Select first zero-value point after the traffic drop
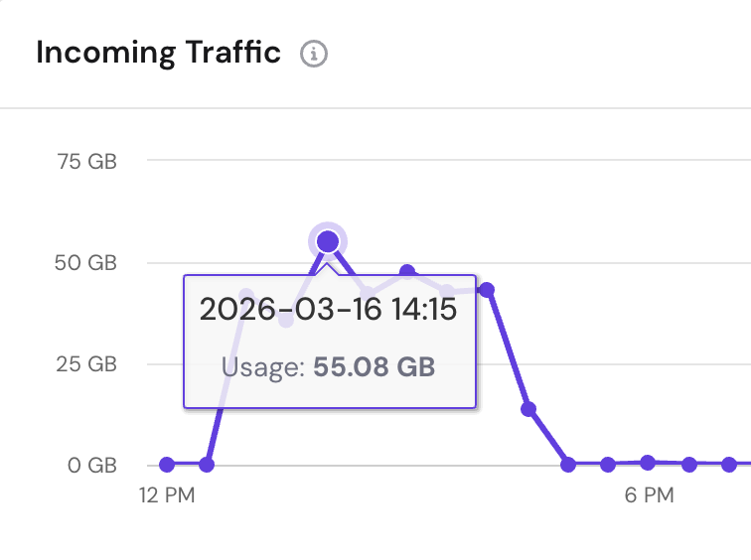 [x=568, y=464]
